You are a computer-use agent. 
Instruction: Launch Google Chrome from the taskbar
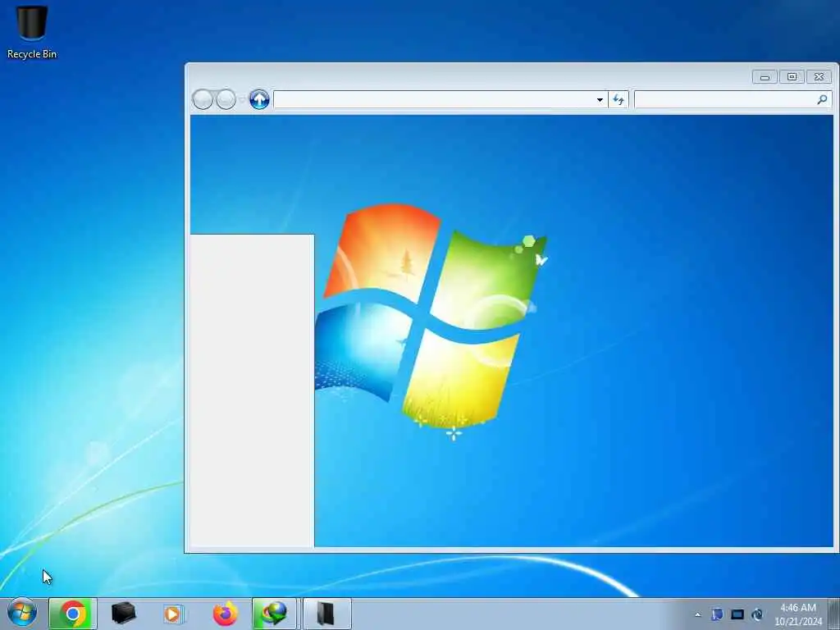tap(73, 614)
